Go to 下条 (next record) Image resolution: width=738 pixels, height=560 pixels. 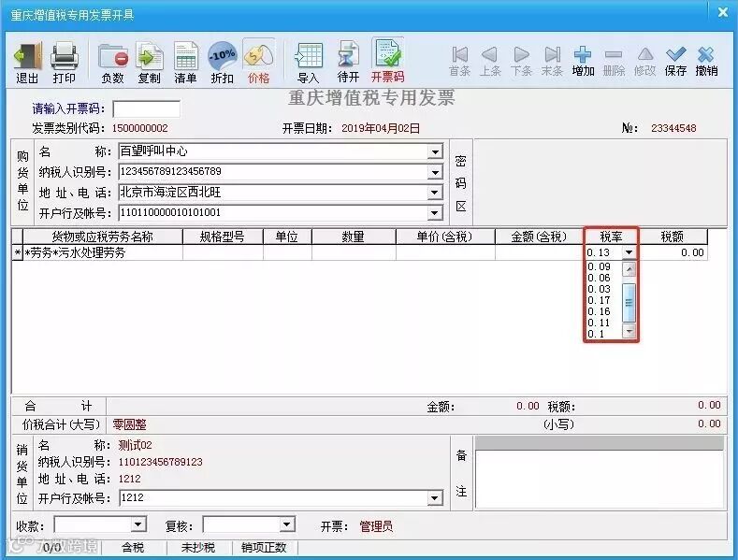521,62
